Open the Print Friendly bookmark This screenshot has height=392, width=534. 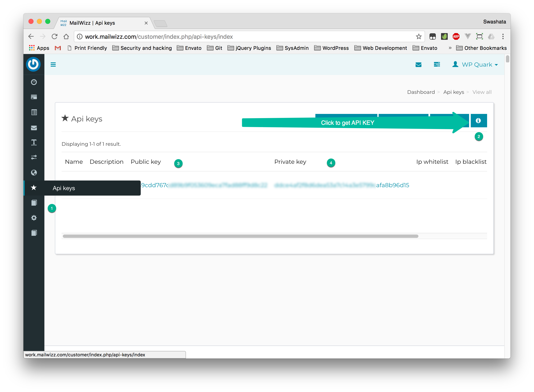click(x=87, y=48)
